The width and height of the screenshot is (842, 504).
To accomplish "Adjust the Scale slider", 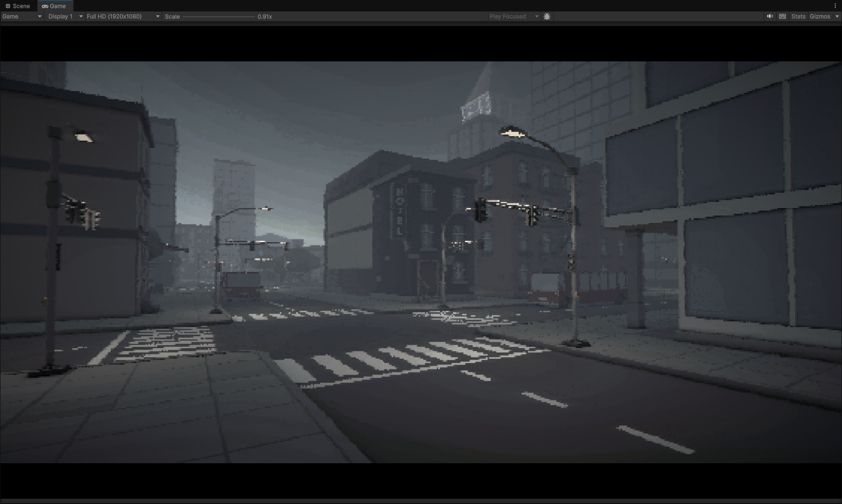I will (x=219, y=17).
